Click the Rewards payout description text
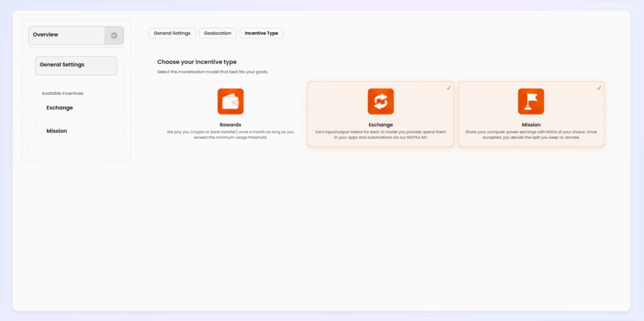 point(230,134)
